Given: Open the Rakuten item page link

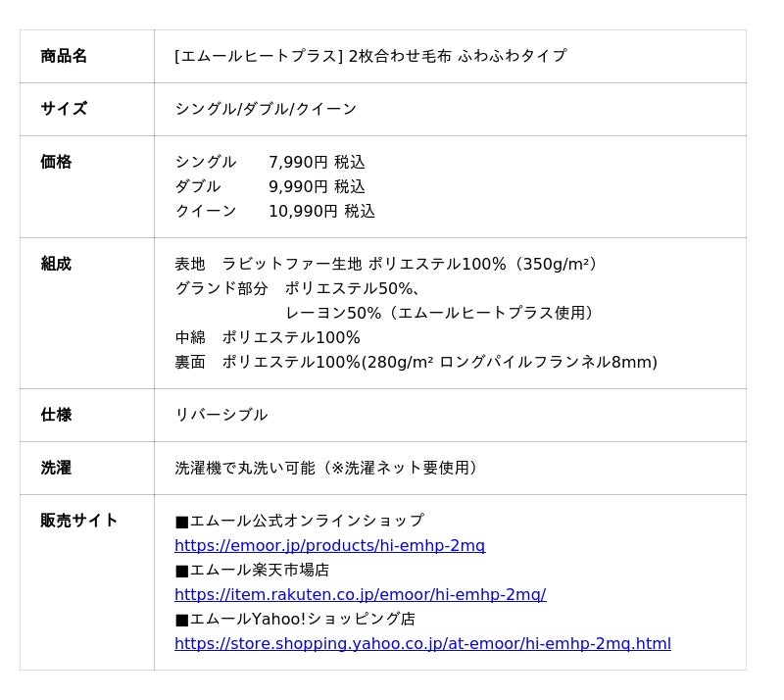Looking at the screenshot, I should (360, 594).
